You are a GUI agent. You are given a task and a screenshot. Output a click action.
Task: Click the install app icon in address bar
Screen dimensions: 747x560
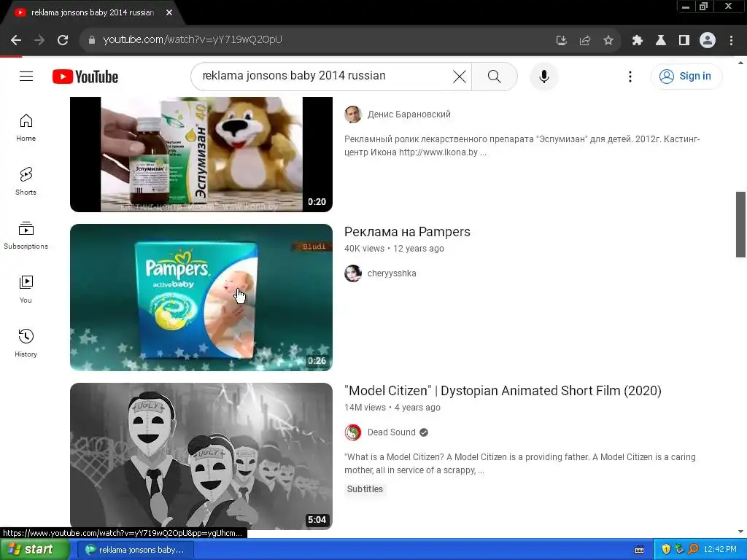click(562, 40)
